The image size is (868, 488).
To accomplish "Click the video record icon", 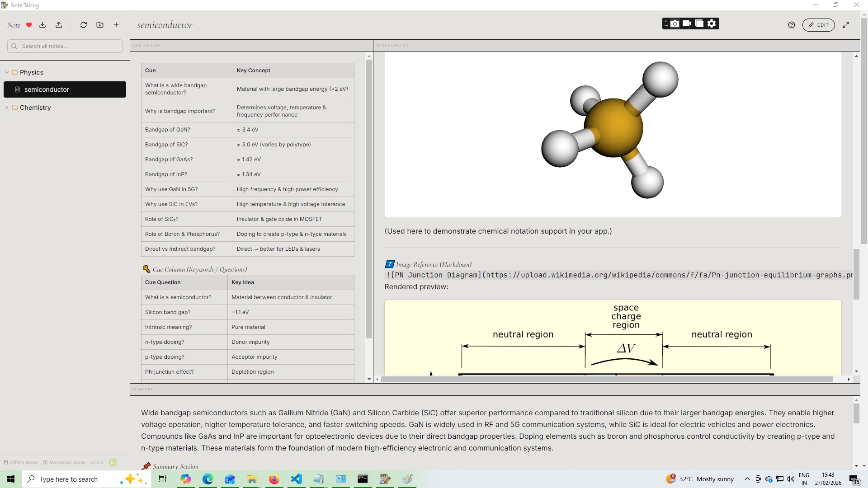I will [x=687, y=23].
